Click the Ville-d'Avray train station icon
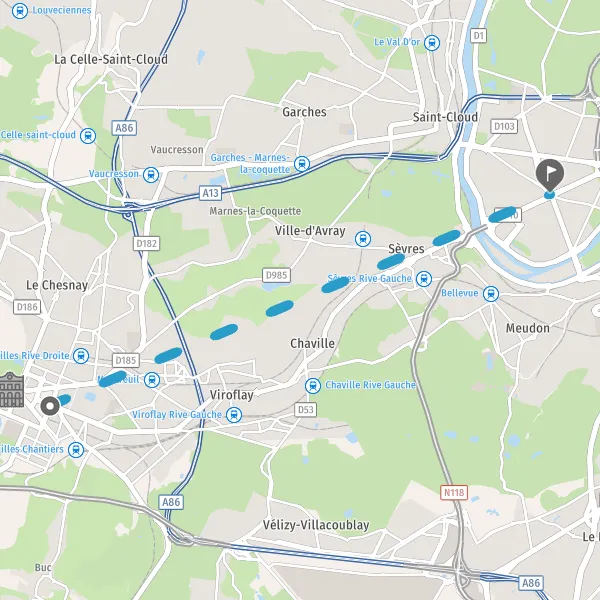The width and height of the screenshot is (600, 600). click(x=363, y=239)
